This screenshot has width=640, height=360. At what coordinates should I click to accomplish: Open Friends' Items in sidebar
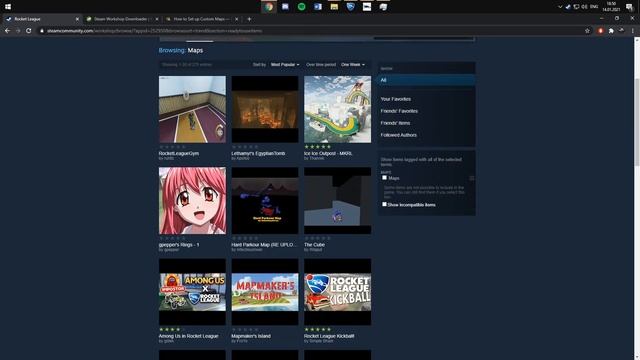[395, 123]
